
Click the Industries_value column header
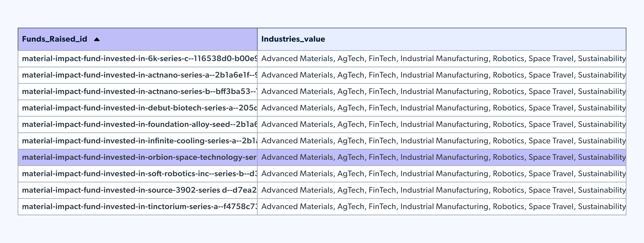point(293,39)
